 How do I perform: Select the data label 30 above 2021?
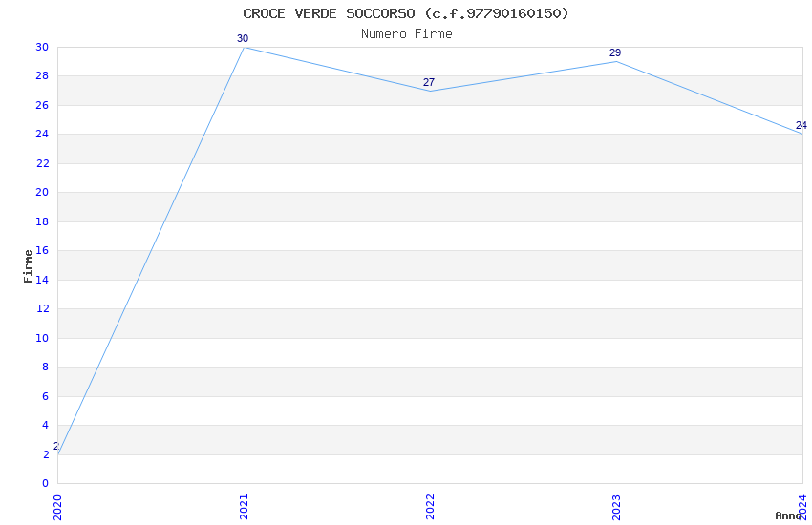243,38
